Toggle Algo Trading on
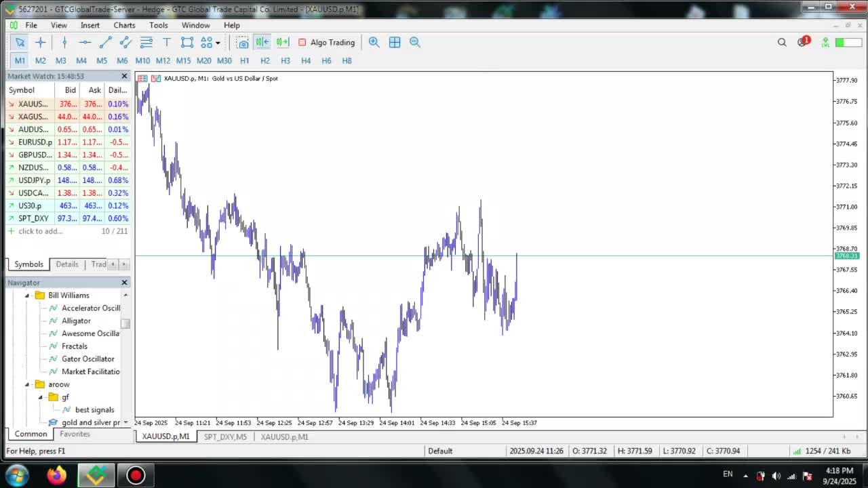 coord(326,43)
